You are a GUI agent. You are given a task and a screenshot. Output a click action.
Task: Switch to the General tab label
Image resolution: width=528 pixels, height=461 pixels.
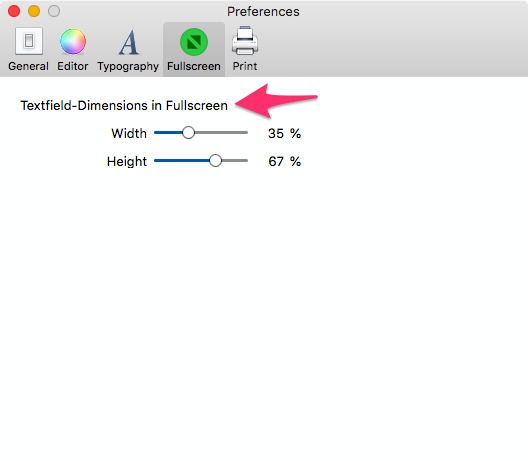(x=29, y=66)
